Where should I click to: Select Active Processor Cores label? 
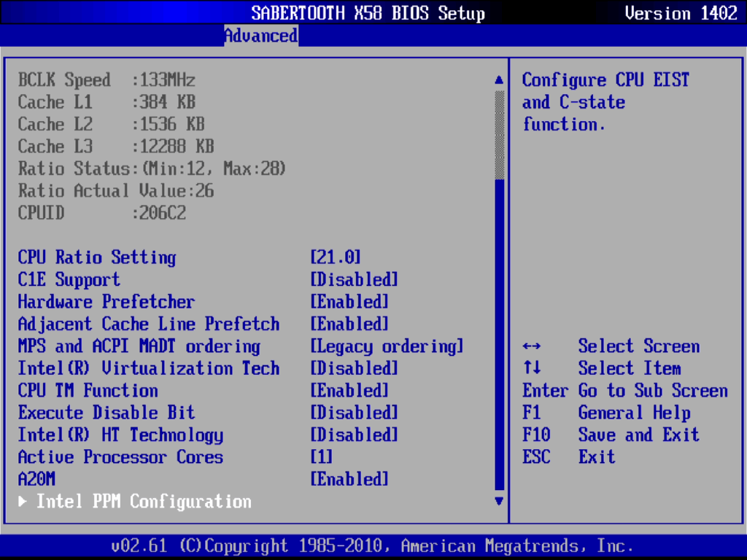pyautogui.click(x=120, y=457)
